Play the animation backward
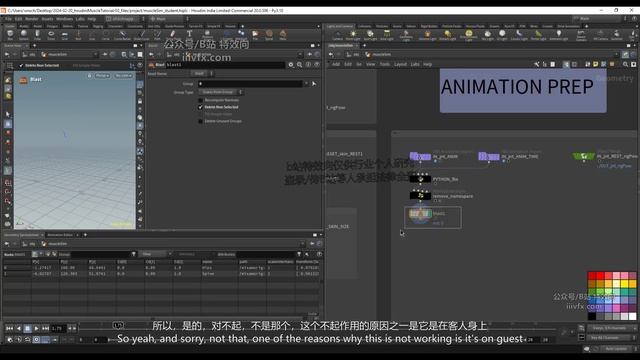The height and width of the screenshot is (360, 640). click(18, 328)
